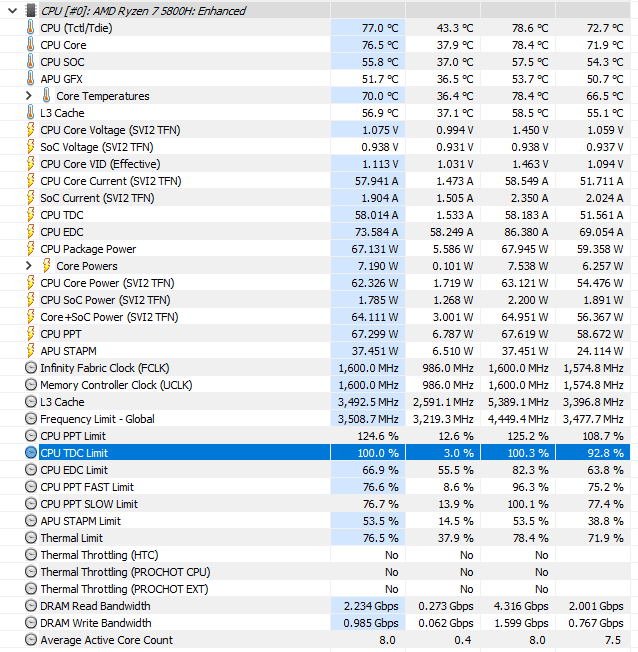Click lightning icon beside CPU Core Current

30,181
